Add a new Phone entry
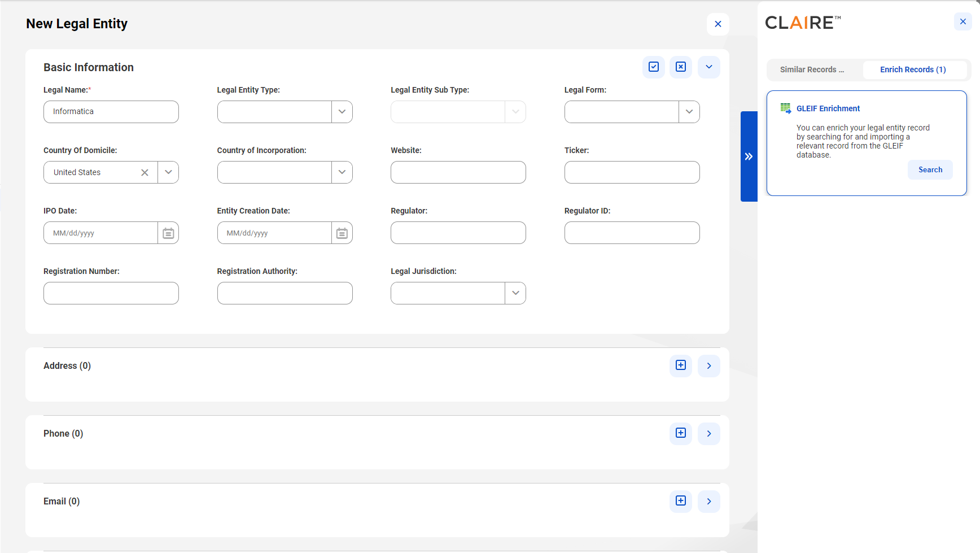 click(681, 433)
